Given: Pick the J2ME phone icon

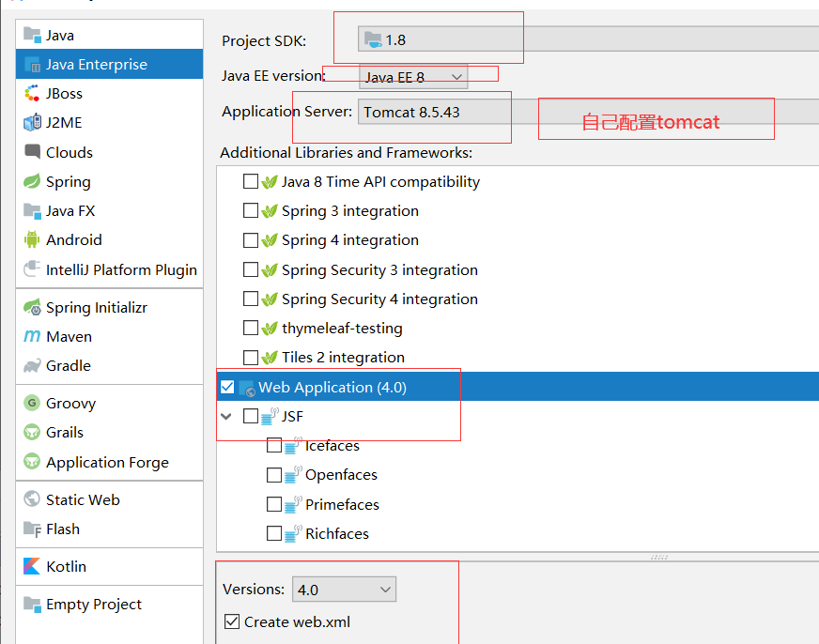Looking at the screenshot, I should 32,123.
